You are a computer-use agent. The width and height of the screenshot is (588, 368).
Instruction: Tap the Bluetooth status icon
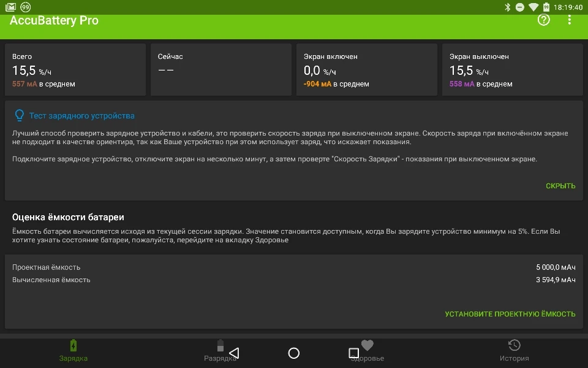[507, 7]
